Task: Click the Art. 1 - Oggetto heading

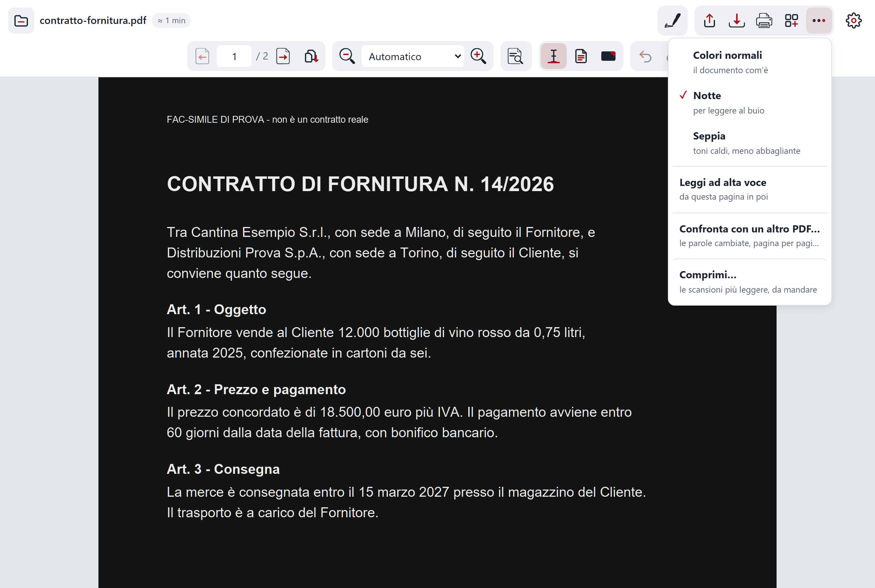Action: click(x=216, y=310)
